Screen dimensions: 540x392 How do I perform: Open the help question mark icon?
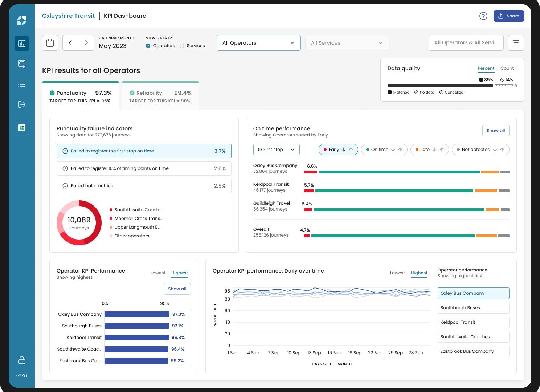point(483,16)
